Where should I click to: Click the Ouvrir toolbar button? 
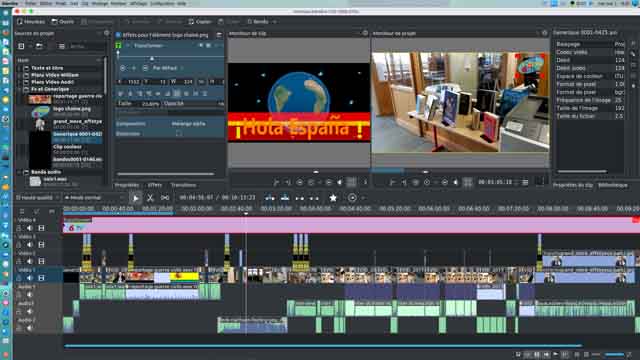tap(63, 22)
